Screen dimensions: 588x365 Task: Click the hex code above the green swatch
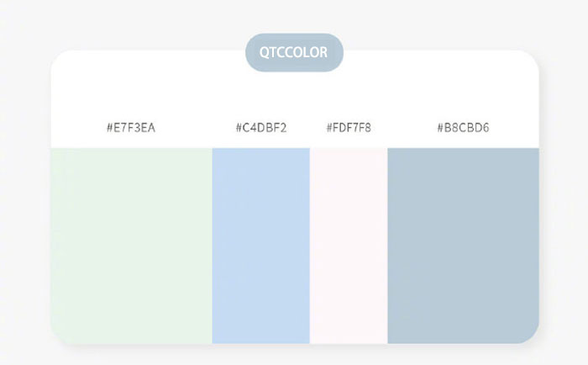tap(131, 128)
